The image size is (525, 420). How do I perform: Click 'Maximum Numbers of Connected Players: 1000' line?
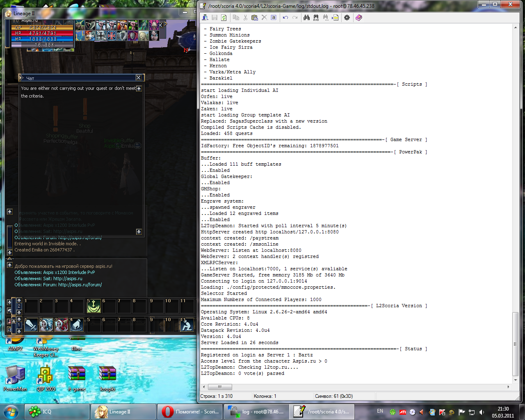261,299
